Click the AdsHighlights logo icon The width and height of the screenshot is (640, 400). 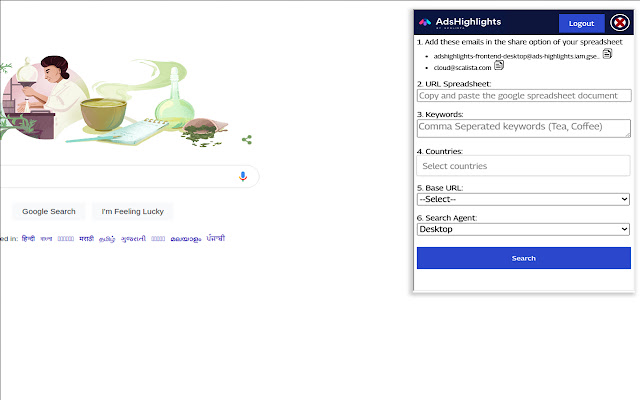pos(425,22)
